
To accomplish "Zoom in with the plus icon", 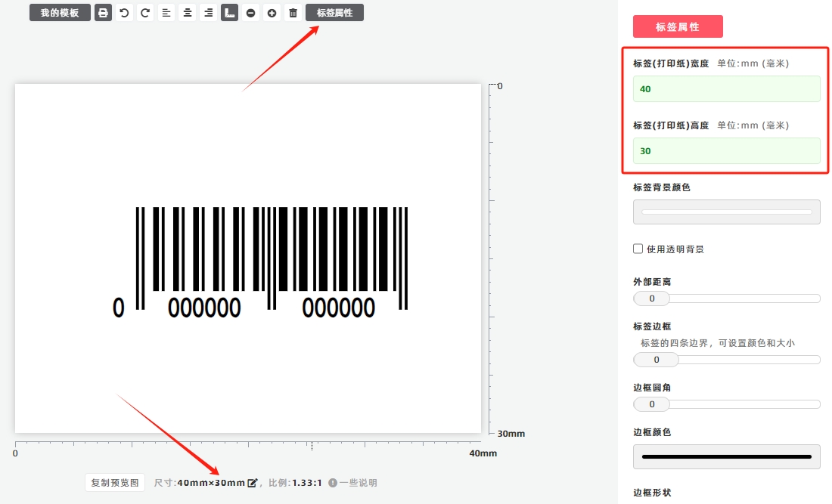I will coord(272,13).
